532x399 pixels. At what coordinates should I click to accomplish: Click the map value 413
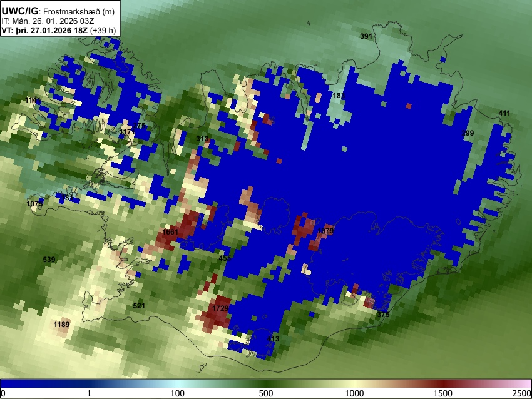coord(273,339)
